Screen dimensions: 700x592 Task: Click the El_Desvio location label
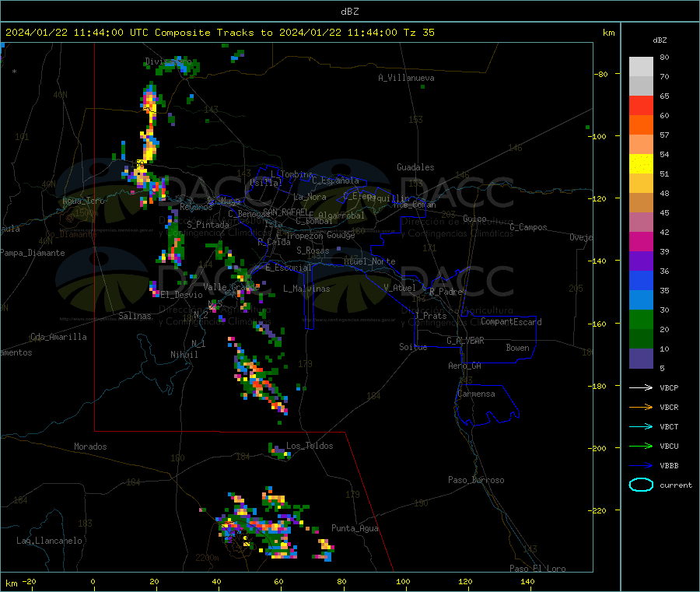pyautogui.click(x=181, y=295)
